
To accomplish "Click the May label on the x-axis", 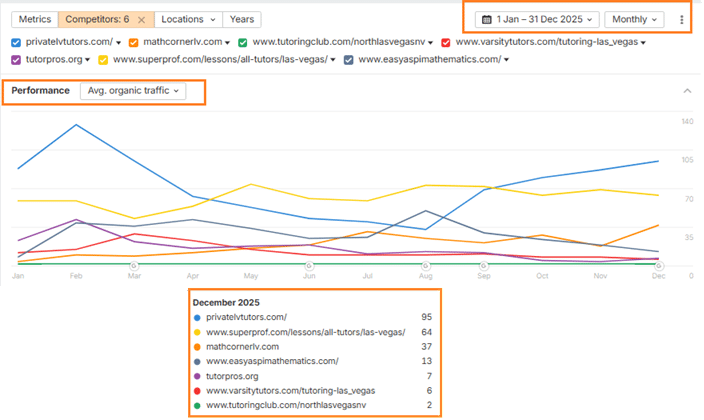I will click(x=251, y=276).
